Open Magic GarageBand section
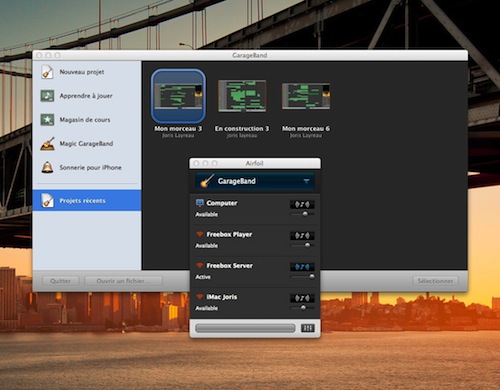 87,144
